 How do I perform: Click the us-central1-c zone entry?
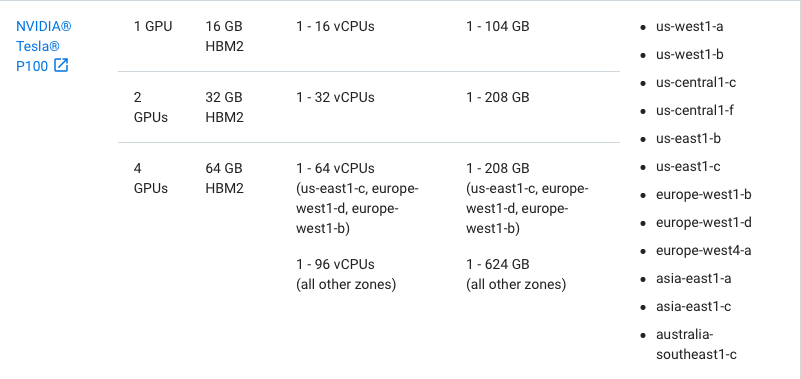pyautogui.click(x=696, y=83)
